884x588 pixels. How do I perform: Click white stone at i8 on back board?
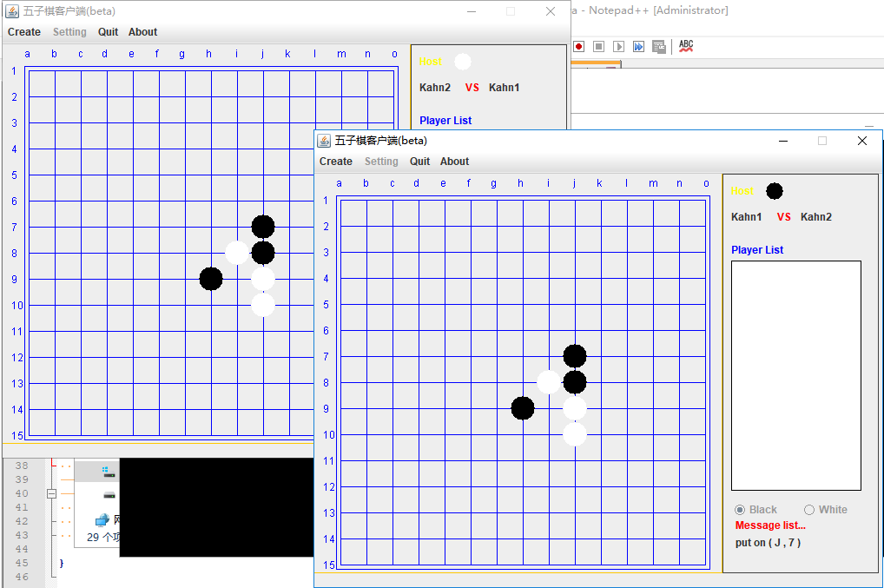237,253
